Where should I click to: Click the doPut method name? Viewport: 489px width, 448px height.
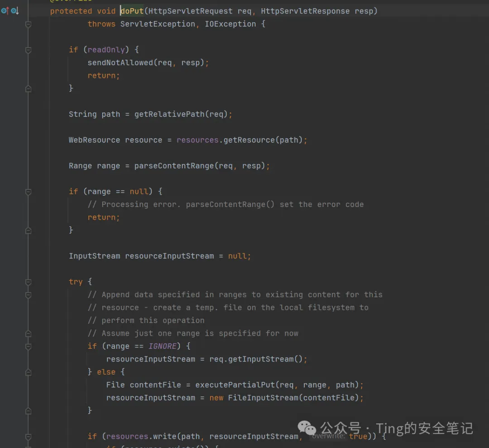point(132,11)
